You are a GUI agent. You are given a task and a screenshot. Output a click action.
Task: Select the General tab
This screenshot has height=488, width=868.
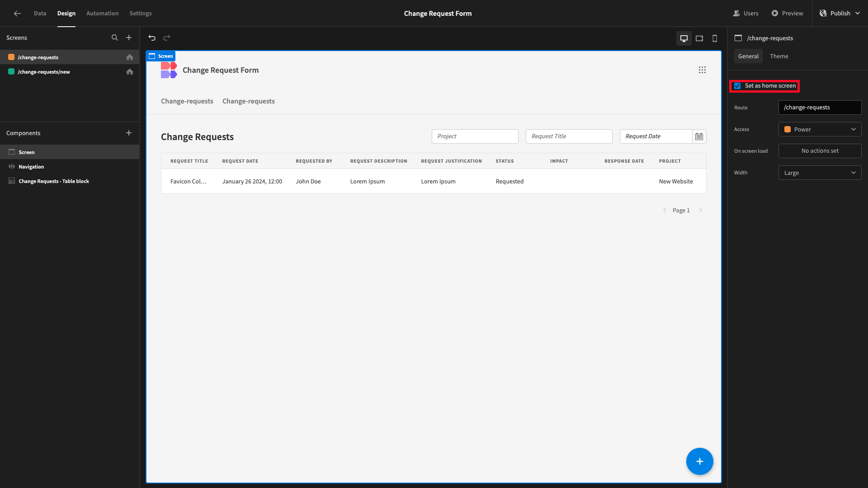point(748,56)
